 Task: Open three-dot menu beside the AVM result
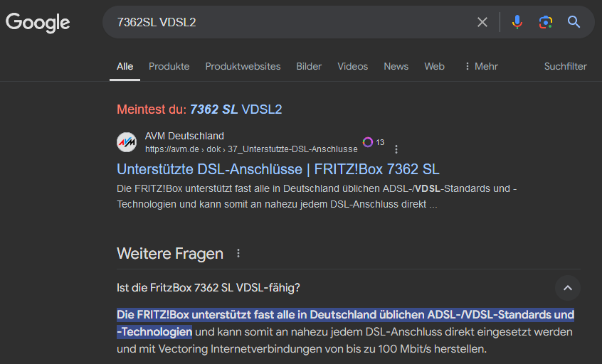[x=396, y=149]
